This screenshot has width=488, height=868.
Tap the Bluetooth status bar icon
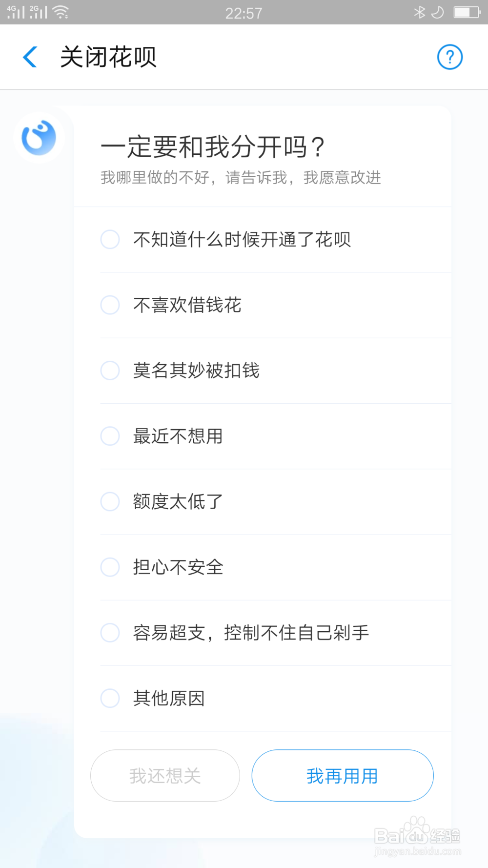tap(419, 12)
